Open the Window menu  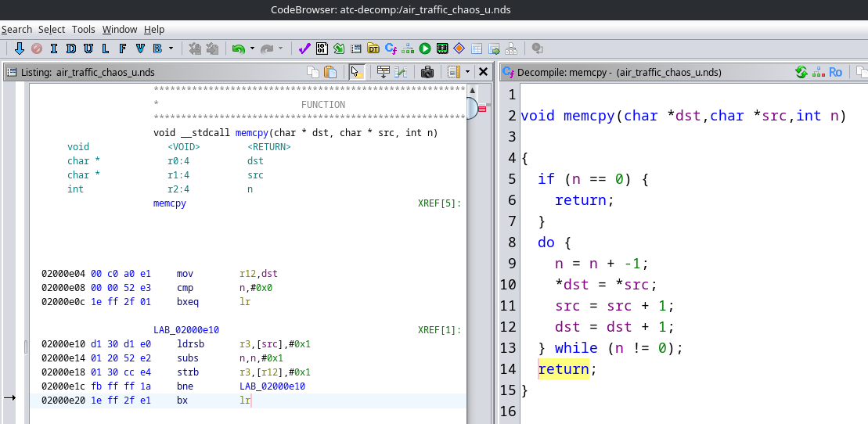click(x=120, y=30)
